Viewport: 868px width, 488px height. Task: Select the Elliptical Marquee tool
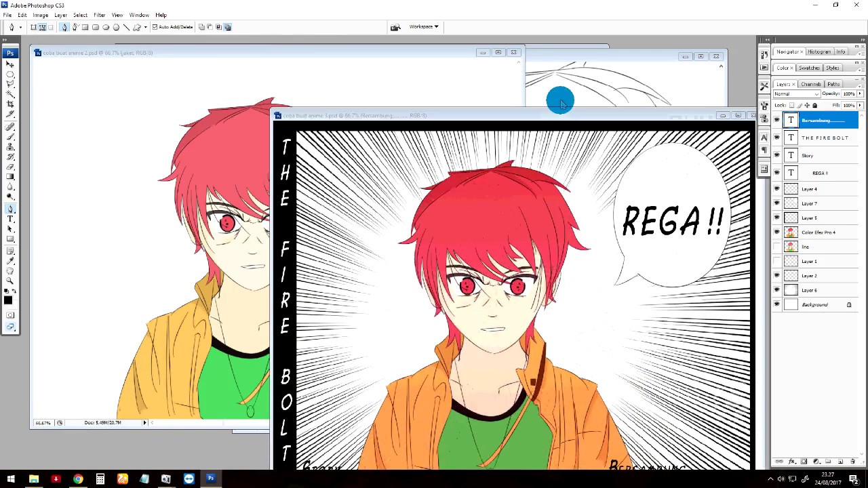pos(9,73)
